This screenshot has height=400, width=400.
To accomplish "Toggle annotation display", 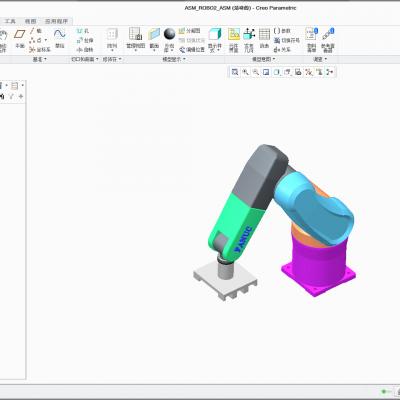I will click(319, 72).
